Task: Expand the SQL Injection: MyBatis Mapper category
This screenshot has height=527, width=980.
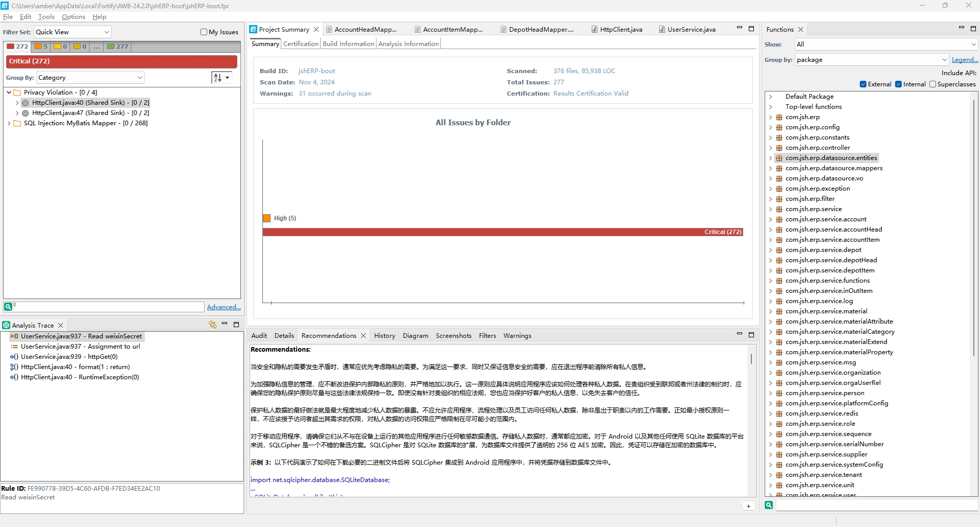Action: [x=9, y=123]
